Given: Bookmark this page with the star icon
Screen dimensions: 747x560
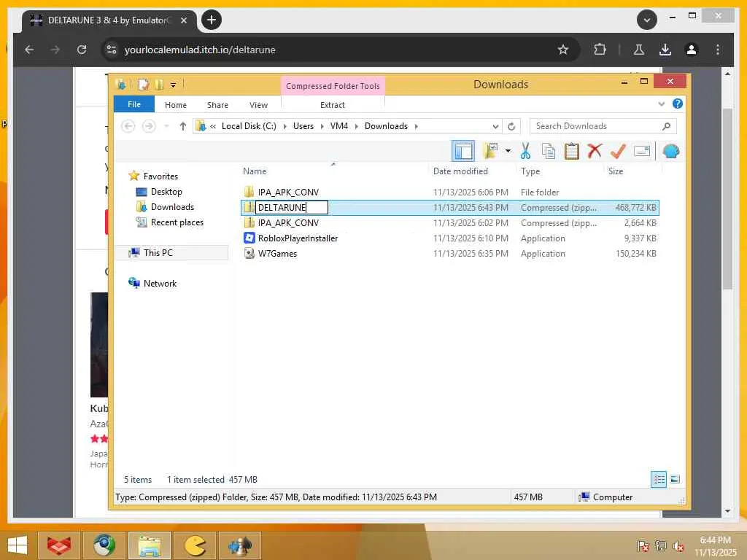Looking at the screenshot, I should (x=563, y=50).
